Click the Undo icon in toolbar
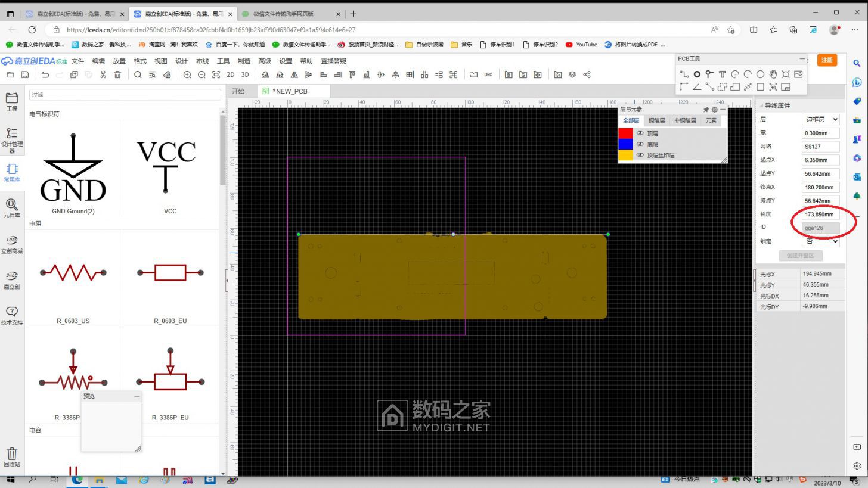 45,74
